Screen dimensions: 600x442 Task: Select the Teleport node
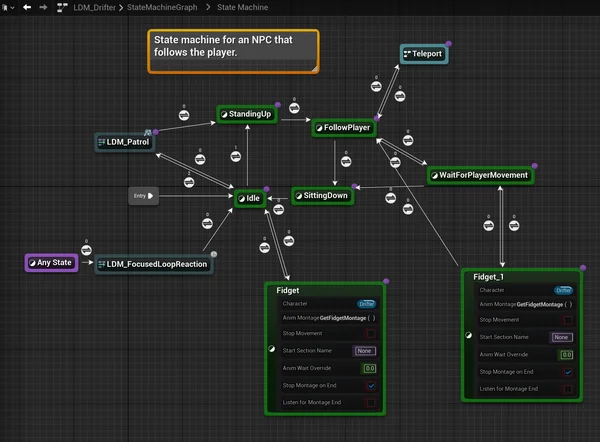pos(424,54)
